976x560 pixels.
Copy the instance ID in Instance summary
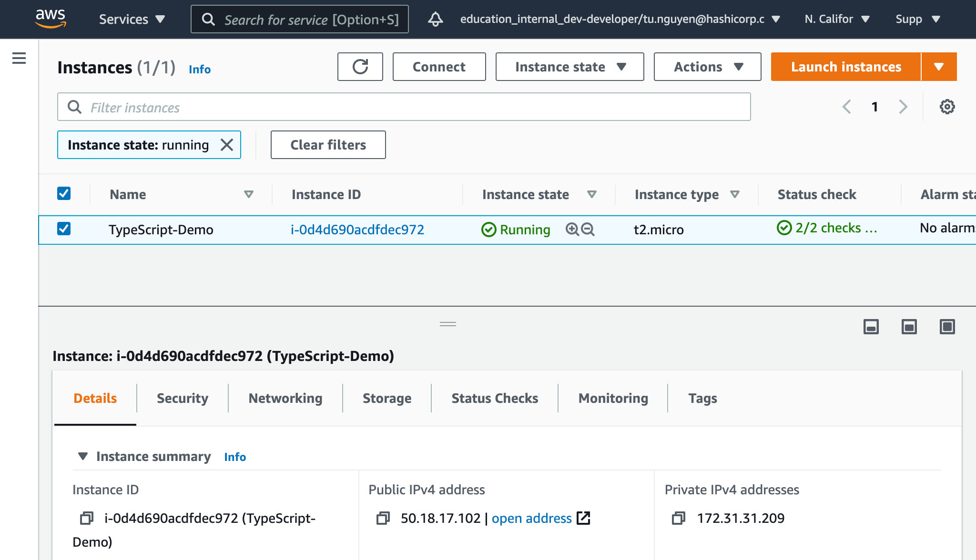87,519
